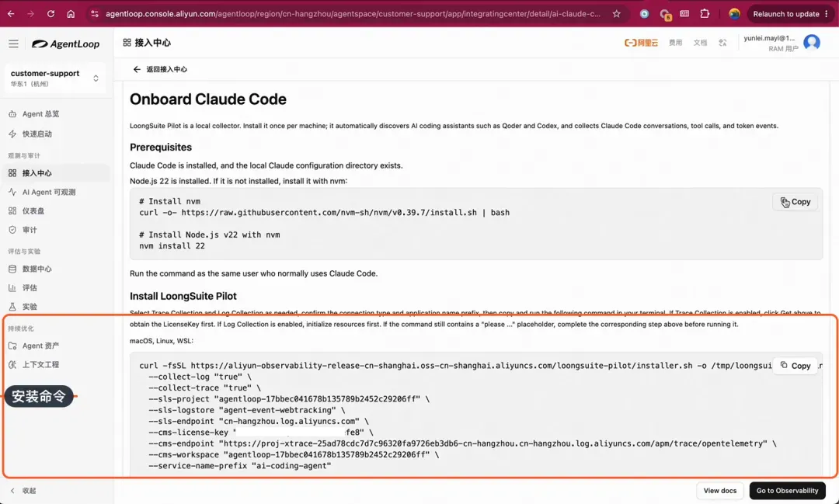The image size is (839, 504).
Task: Select 快速启动 lightning item
Action: point(31,134)
